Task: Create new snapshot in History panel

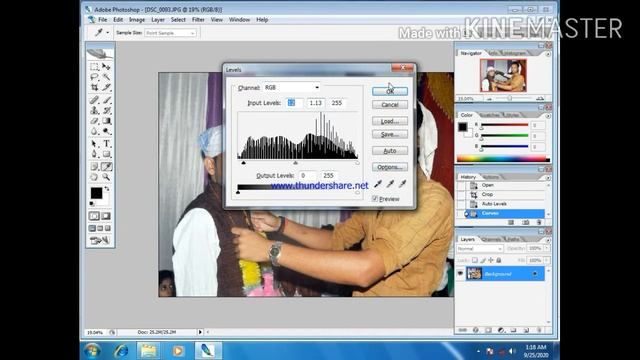Action: click(526, 222)
